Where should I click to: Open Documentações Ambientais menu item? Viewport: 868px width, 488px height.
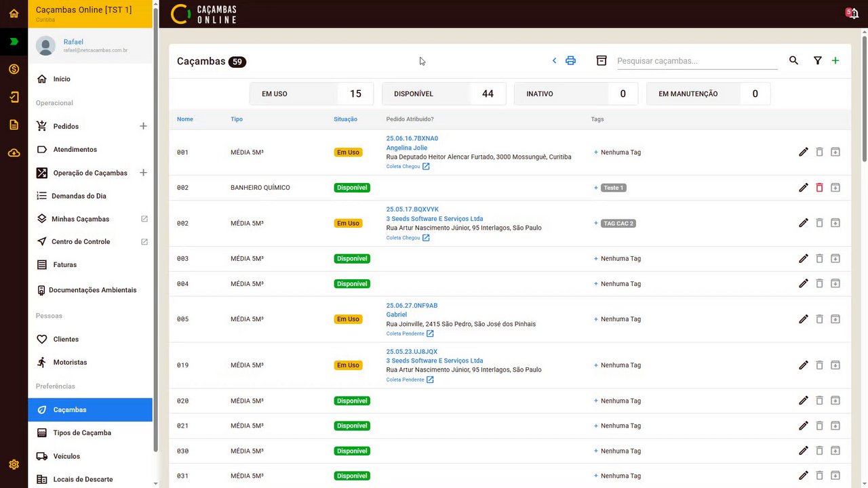90,290
